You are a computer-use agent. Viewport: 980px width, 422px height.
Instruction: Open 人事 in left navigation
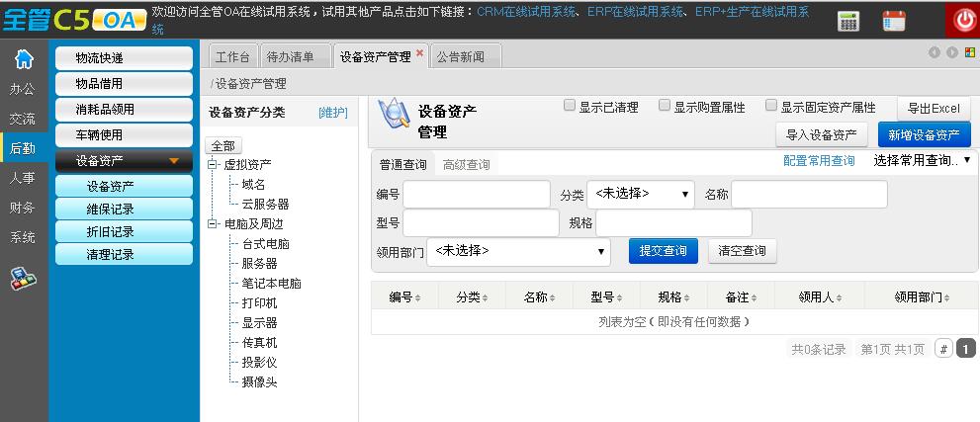23,179
